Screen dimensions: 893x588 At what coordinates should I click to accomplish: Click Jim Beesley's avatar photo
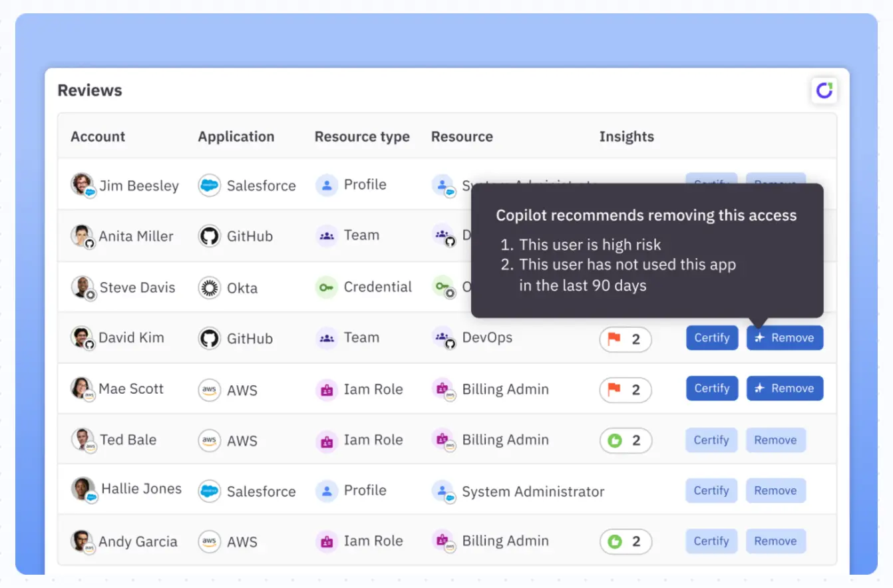pyautogui.click(x=82, y=184)
